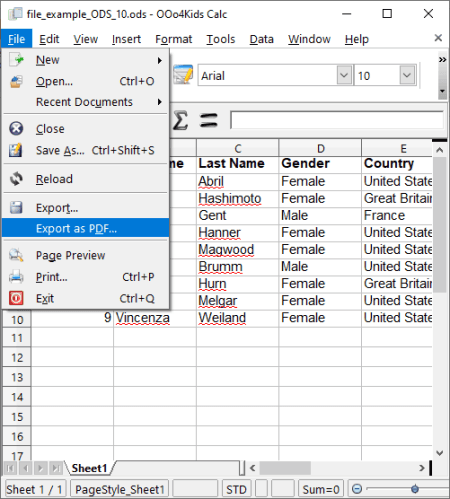Viewport: 450px width, 499px height.
Task: Click the formula input line
Action: coord(337,120)
